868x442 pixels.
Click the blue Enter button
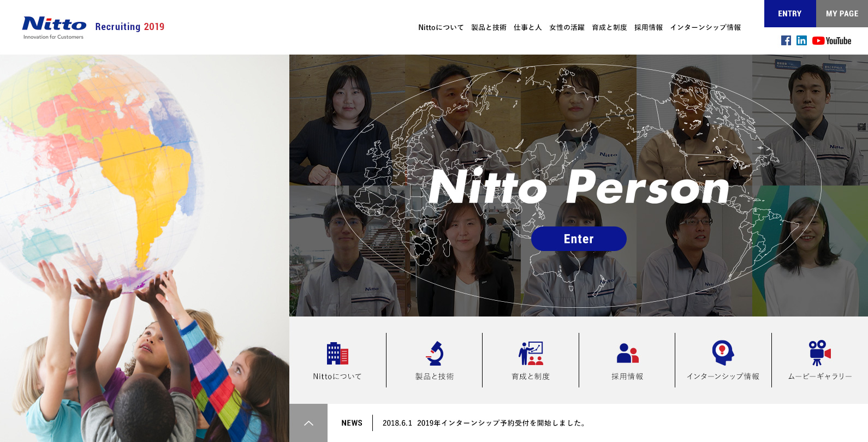tap(579, 239)
